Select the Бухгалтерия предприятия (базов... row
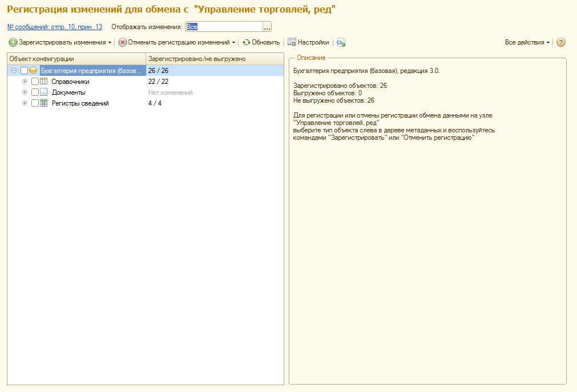 point(146,71)
